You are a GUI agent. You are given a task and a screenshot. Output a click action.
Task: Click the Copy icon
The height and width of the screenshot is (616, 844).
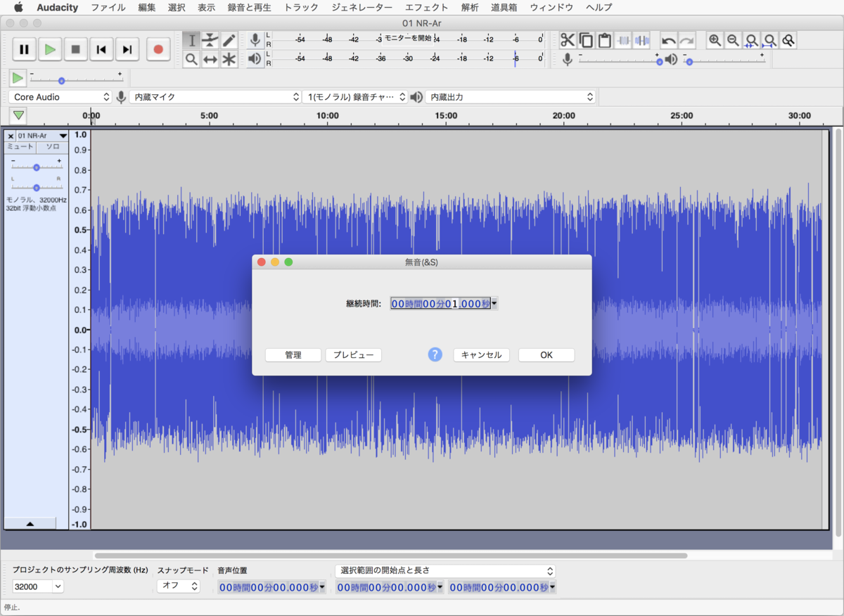[x=586, y=41]
